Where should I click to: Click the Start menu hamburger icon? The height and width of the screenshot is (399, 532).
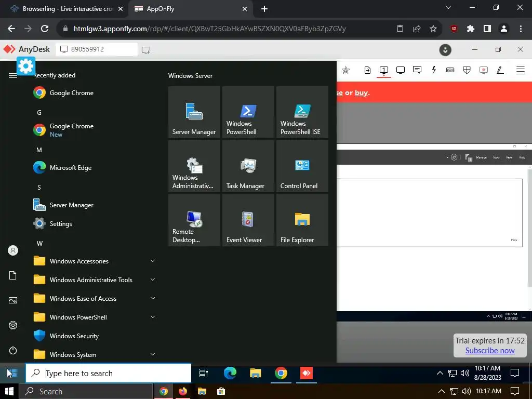(13, 76)
